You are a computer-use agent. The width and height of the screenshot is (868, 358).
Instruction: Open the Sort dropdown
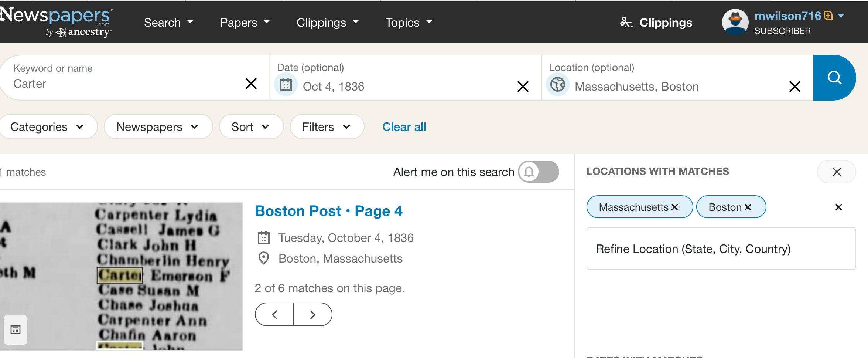[x=251, y=127]
